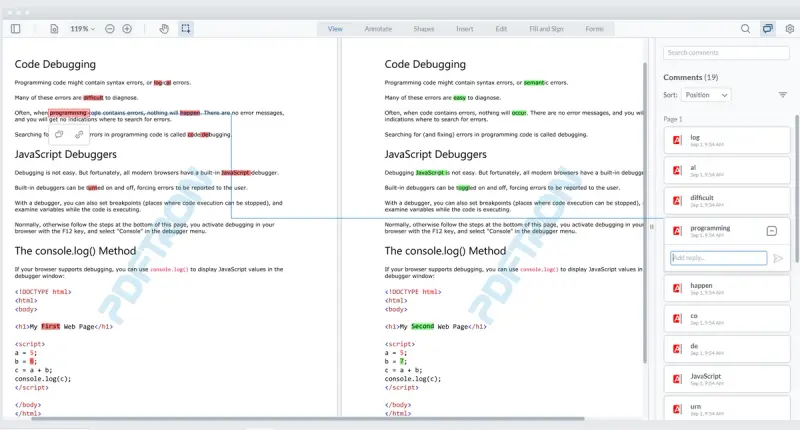This screenshot has width=800, height=430.
Task: Click the comment icon in annotation popup
Action: coord(59,134)
